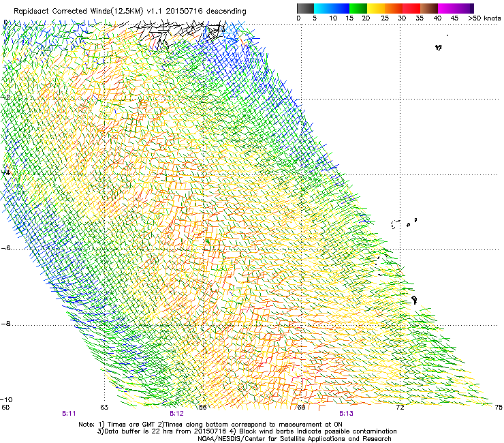The image size is (504, 443).
Task: Click the '69' longitude axis label
Action: point(301,408)
